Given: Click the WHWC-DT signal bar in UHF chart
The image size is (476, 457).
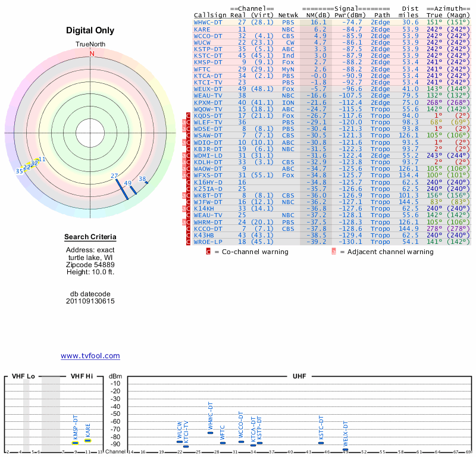Looking at the screenshot, I should point(210,433).
